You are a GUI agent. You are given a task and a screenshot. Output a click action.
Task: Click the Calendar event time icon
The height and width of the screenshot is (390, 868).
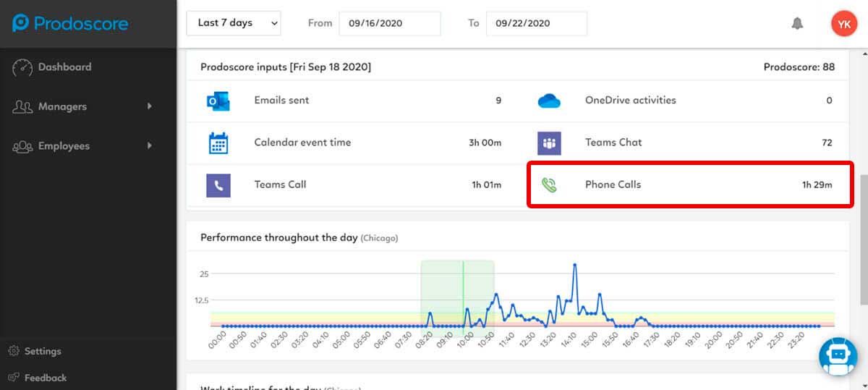coord(218,143)
